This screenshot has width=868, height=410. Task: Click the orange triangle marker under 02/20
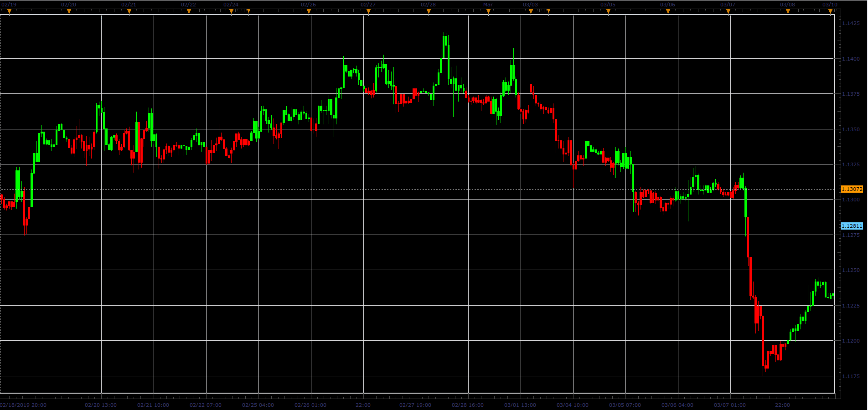point(69,12)
